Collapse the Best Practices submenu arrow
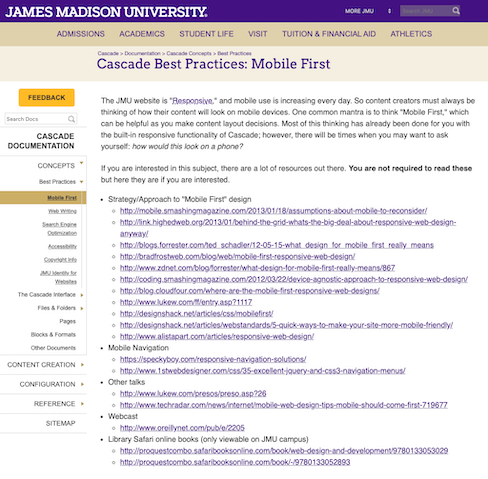This screenshot has width=488, height=479. pos(81,182)
